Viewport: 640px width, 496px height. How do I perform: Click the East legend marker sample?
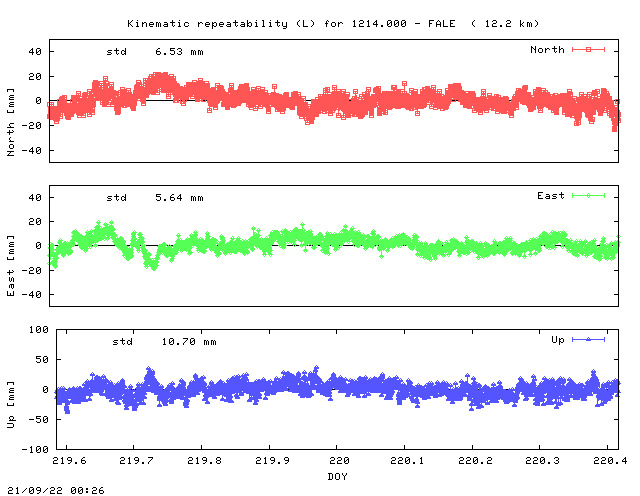(x=588, y=196)
